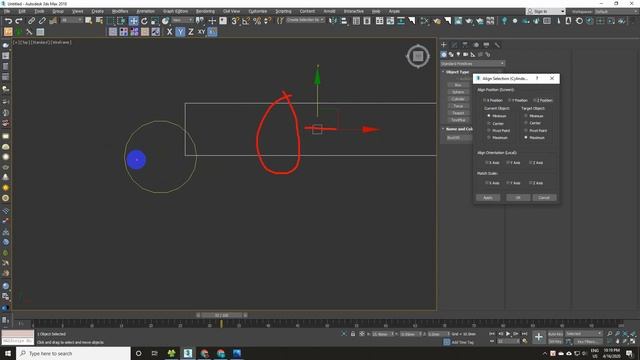Open the File menu
640x360 pixels.
7,11
